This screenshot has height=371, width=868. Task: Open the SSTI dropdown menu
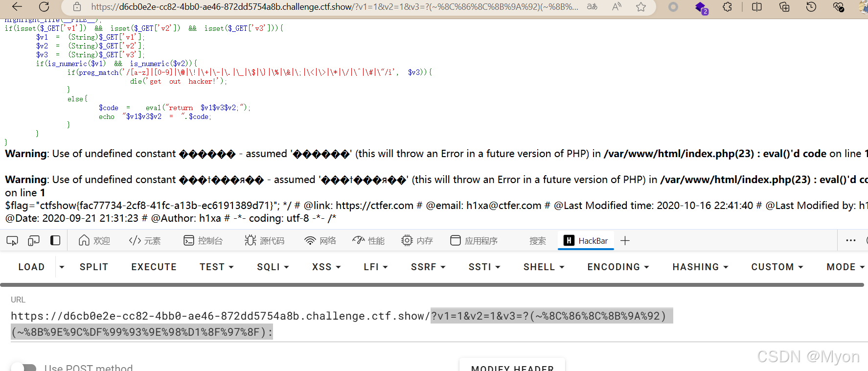(484, 267)
